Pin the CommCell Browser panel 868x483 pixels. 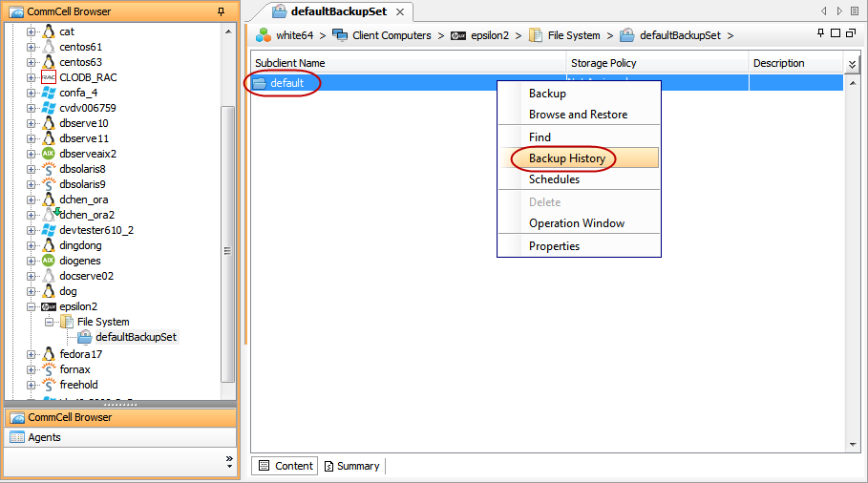coord(222,11)
